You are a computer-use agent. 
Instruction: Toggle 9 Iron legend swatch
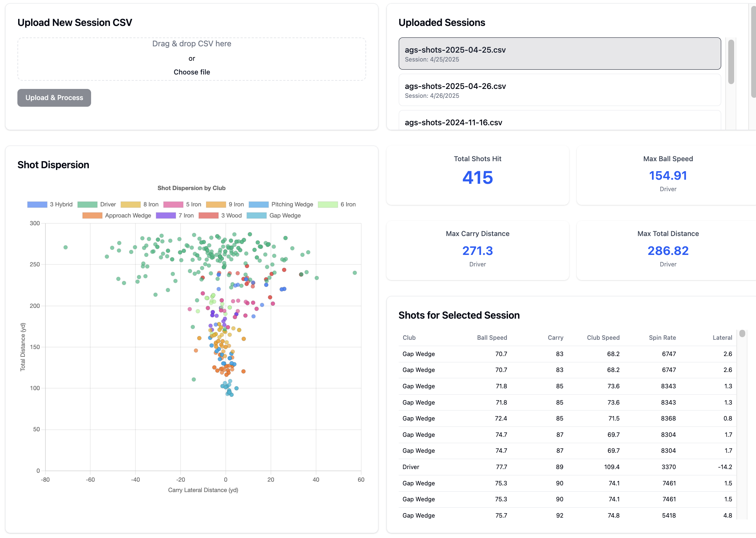[216, 205]
